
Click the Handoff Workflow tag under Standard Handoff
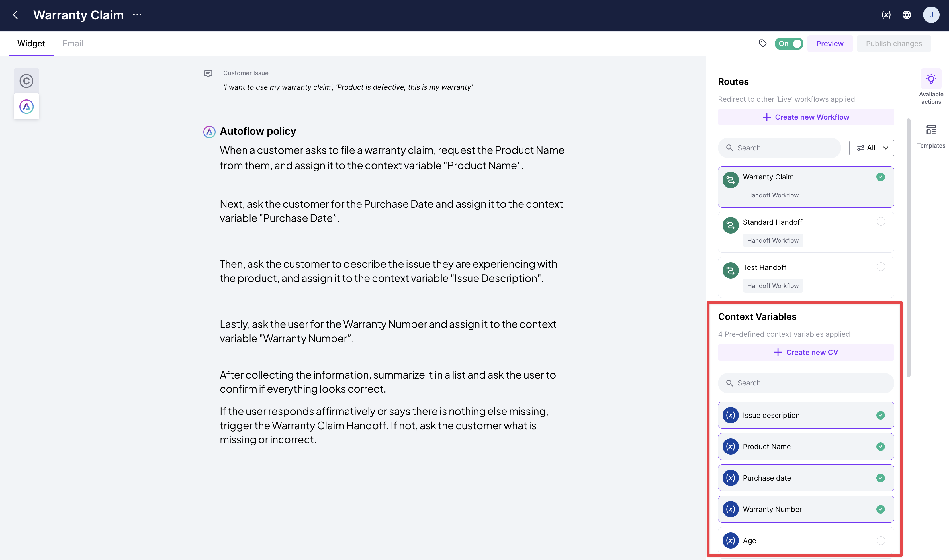(773, 240)
